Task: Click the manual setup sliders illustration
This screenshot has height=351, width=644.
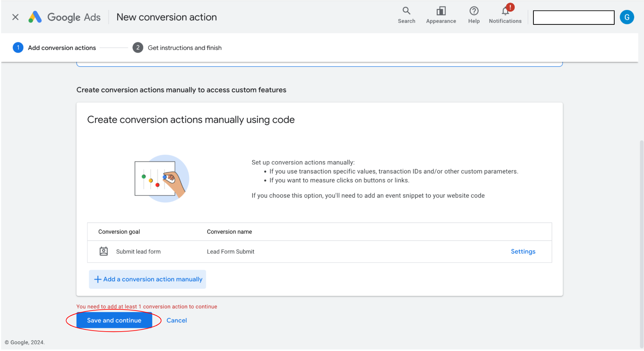Action: pyautogui.click(x=161, y=178)
